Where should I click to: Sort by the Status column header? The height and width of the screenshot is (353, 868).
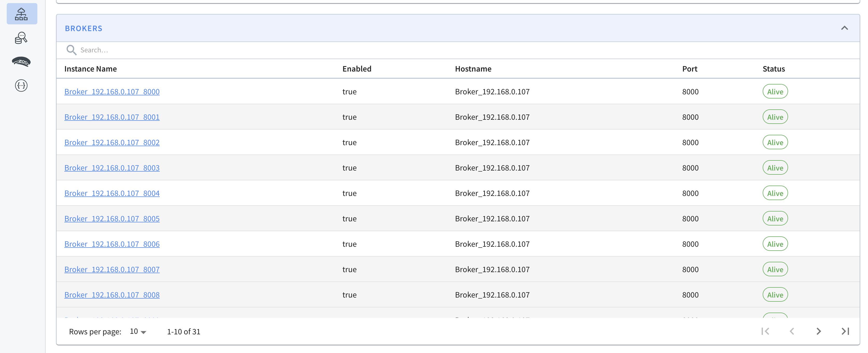click(774, 69)
